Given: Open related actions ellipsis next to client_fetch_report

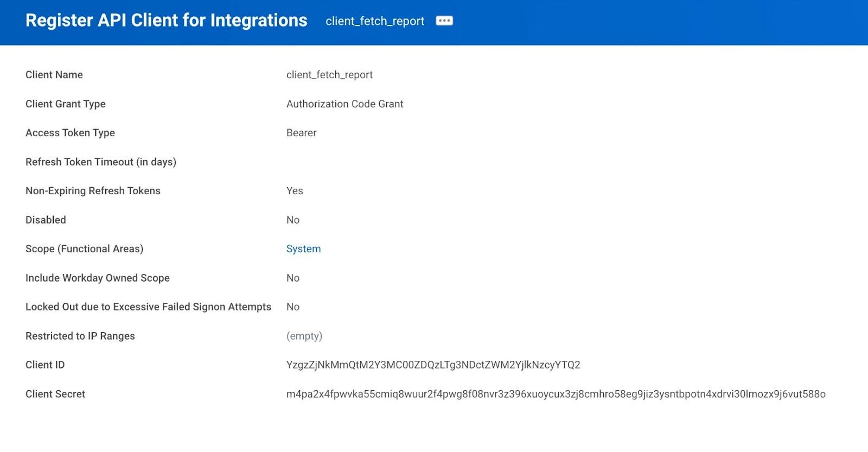Looking at the screenshot, I should click(x=444, y=21).
